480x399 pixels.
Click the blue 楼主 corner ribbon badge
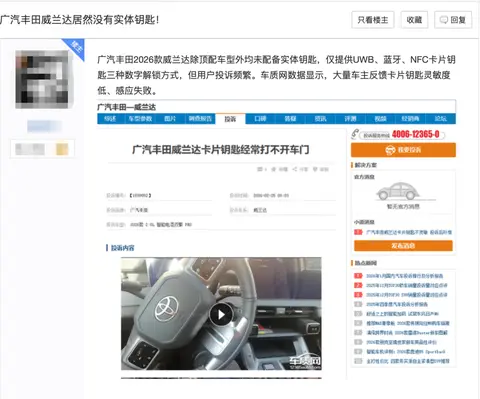coord(75,48)
